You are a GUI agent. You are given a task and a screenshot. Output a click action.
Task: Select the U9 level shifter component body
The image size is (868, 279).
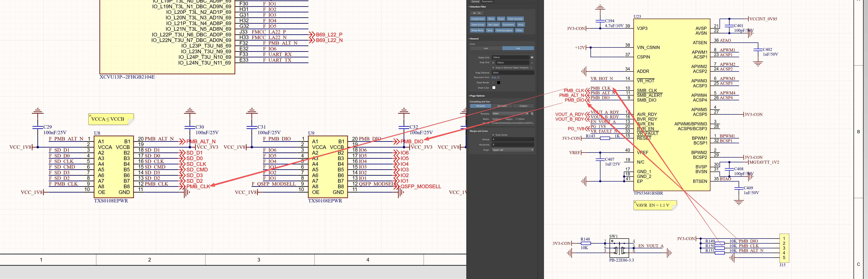point(328,167)
